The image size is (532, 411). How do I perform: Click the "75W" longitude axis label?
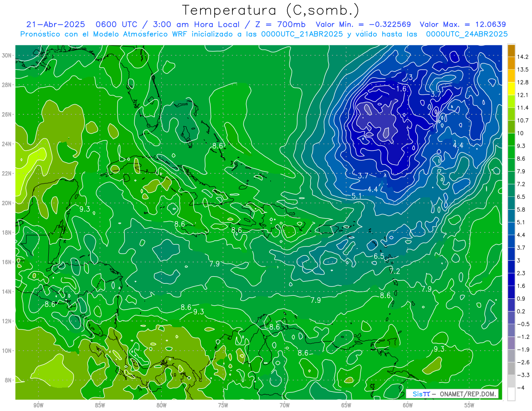click(223, 405)
